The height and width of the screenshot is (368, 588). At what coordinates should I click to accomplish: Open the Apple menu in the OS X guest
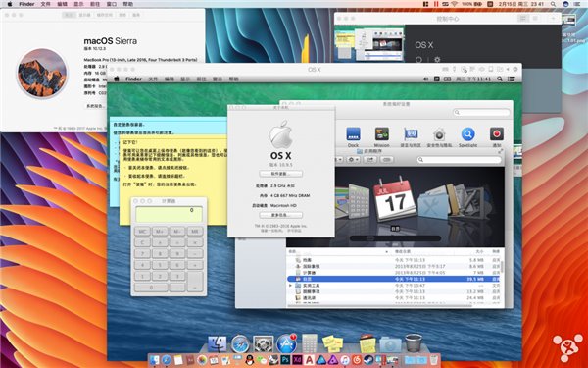[117, 79]
